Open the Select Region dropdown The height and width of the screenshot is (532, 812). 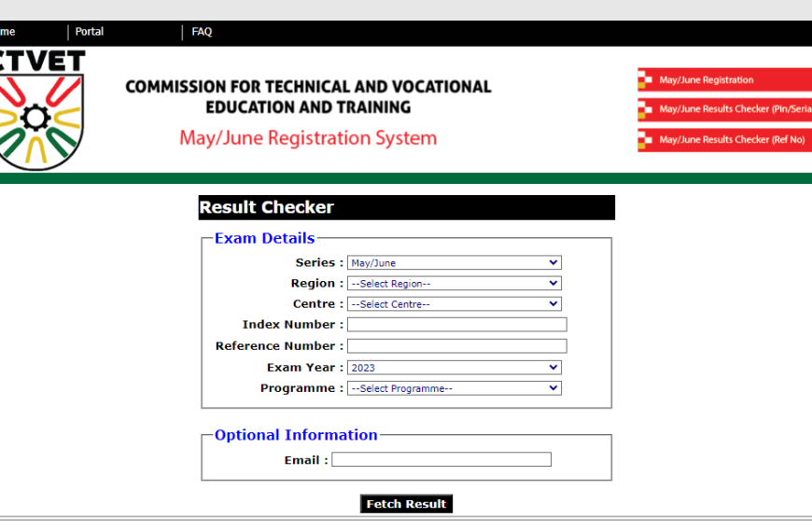click(455, 284)
